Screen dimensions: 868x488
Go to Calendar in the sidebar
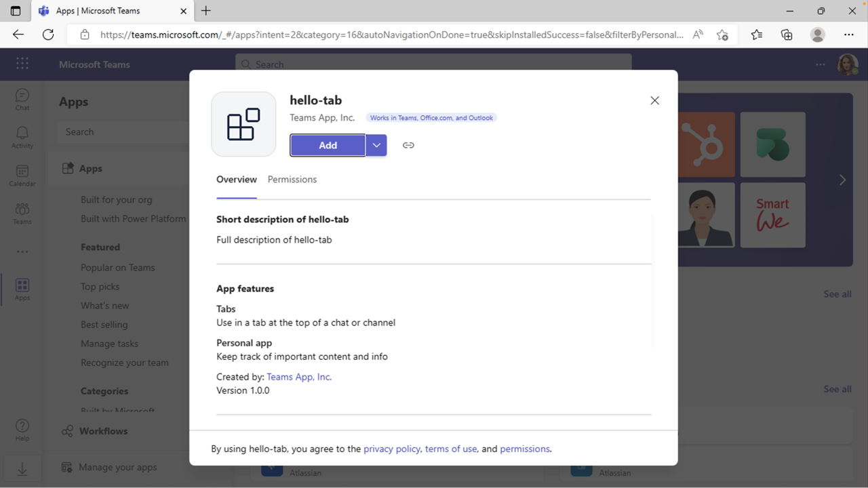pos(22,176)
